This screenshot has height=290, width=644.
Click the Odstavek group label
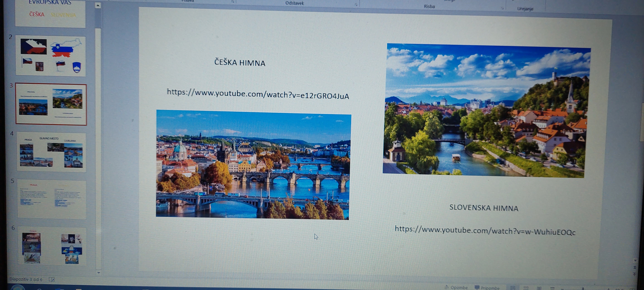295,3
